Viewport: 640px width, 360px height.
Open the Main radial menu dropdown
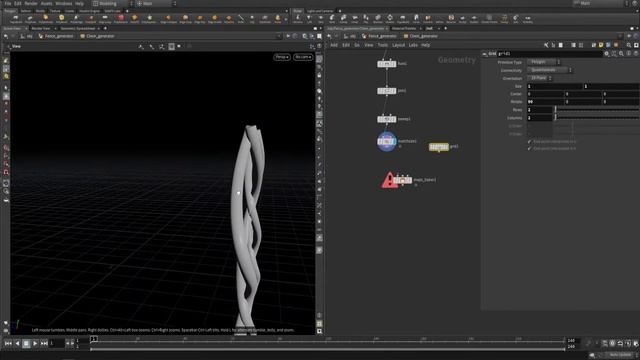coord(156,3)
